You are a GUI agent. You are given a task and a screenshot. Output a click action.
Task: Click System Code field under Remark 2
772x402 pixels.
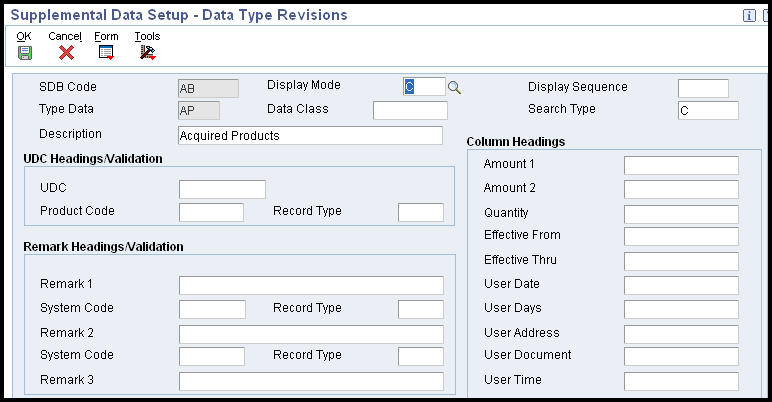coord(212,356)
